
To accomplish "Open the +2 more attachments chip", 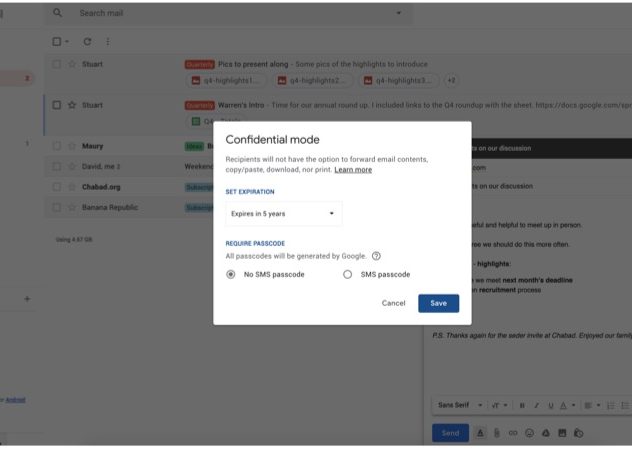I will pos(451,80).
